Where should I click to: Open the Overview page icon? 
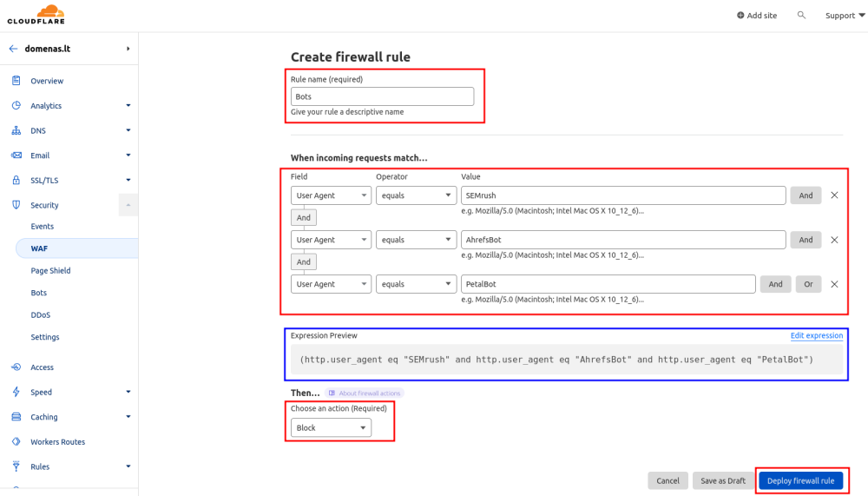click(16, 81)
